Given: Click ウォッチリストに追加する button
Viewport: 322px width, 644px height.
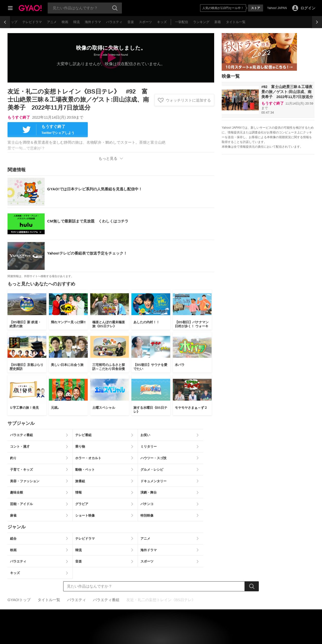Looking at the screenshot, I should pos(184,100).
